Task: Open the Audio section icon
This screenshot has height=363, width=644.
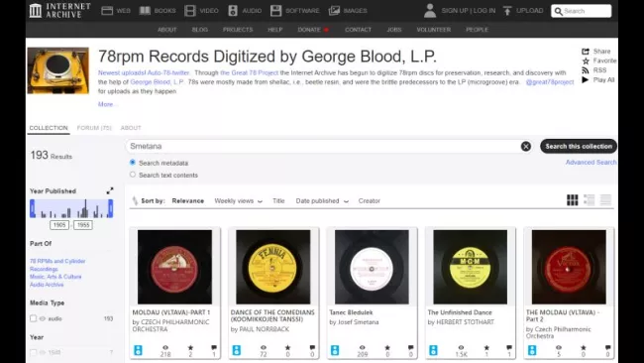Action: click(233, 11)
